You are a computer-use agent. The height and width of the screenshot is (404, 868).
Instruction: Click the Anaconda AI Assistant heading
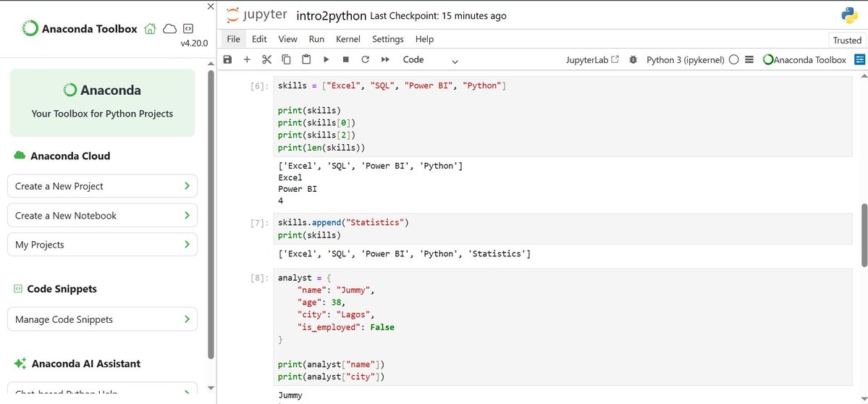tap(86, 363)
